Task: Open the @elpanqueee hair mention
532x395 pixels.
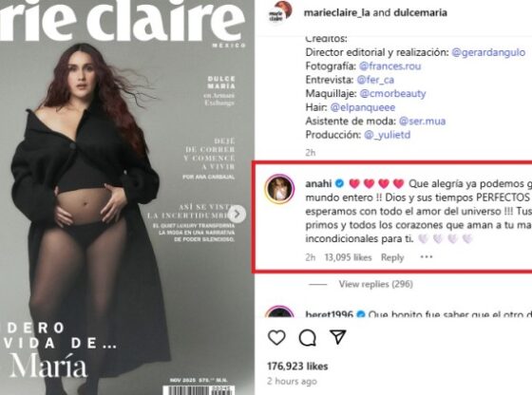Action: click(x=363, y=107)
